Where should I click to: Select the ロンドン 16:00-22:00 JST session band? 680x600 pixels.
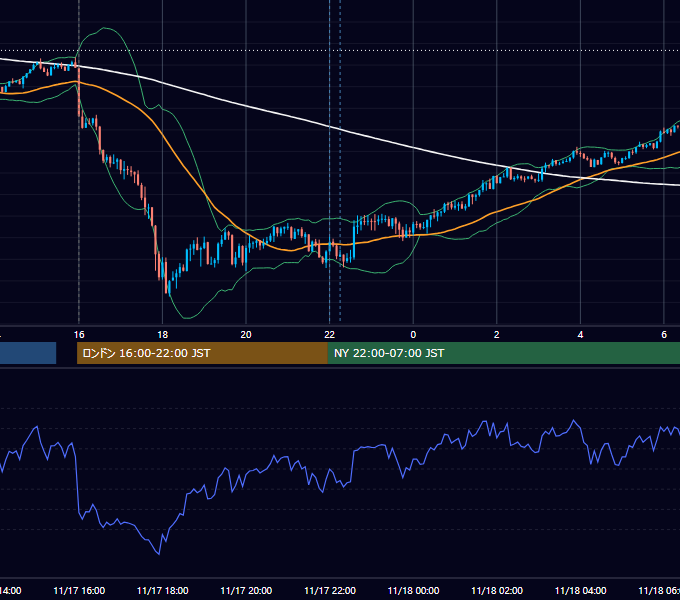click(202, 353)
